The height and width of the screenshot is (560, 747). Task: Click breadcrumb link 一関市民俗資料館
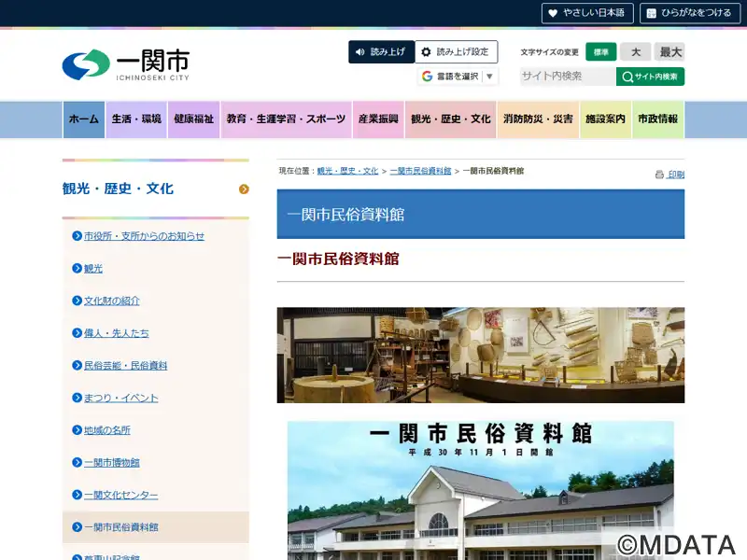tap(421, 171)
